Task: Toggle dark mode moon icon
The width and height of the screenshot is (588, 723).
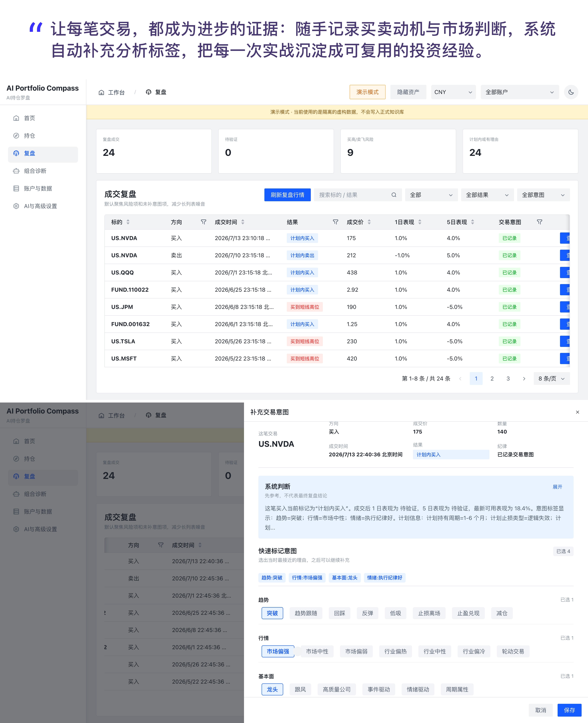Action: (571, 92)
